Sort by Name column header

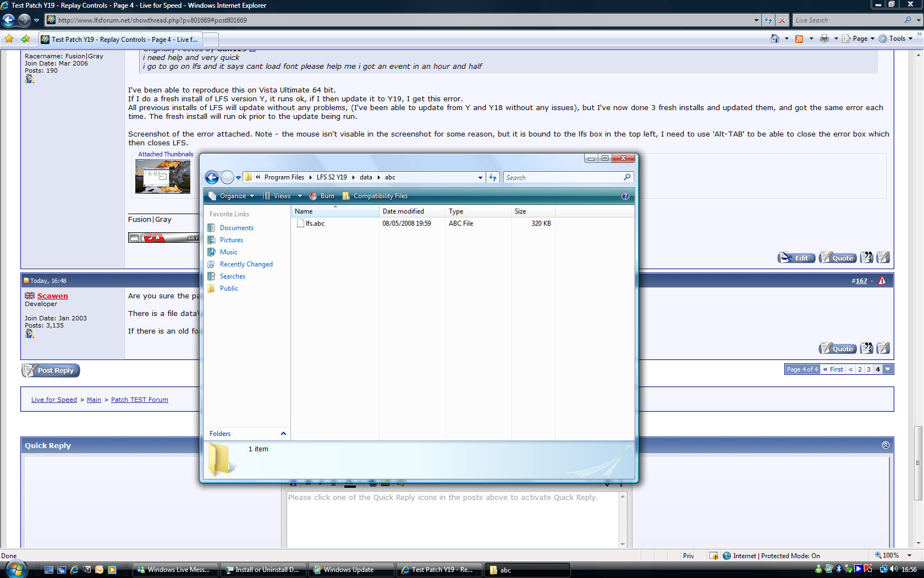click(335, 211)
